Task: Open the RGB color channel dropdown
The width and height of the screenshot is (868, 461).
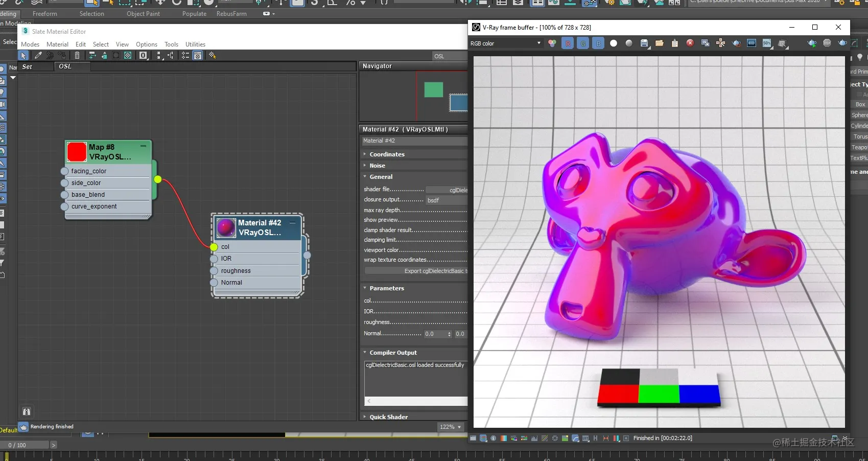Action: point(505,43)
